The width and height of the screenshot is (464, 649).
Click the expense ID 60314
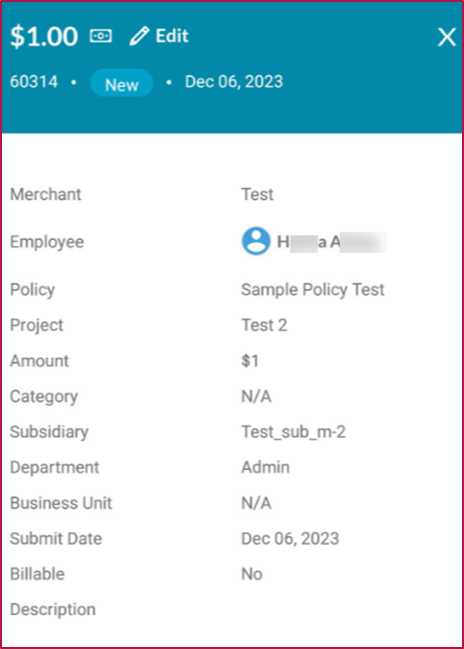click(x=34, y=82)
